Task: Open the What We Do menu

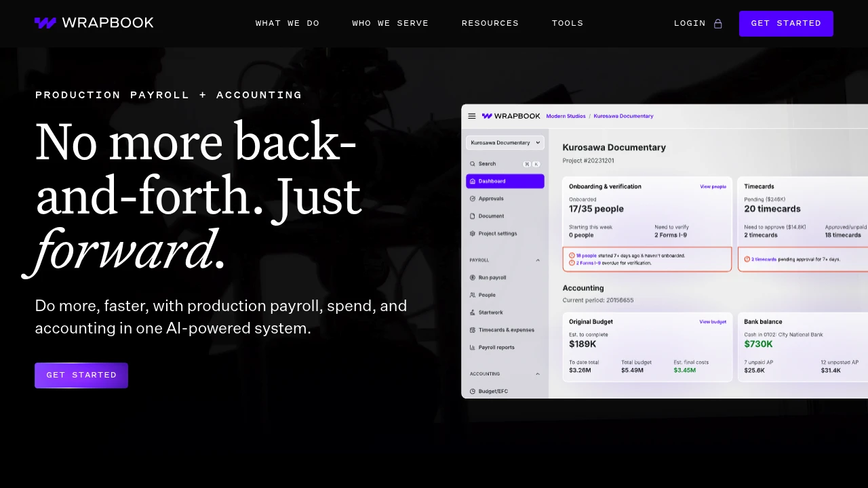Action: (x=288, y=23)
